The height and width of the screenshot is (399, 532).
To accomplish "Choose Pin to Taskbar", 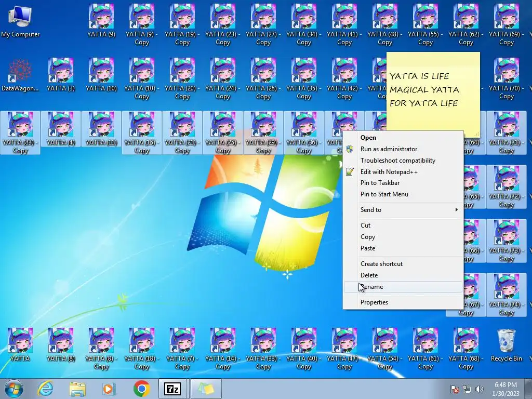I will coord(403,183).
